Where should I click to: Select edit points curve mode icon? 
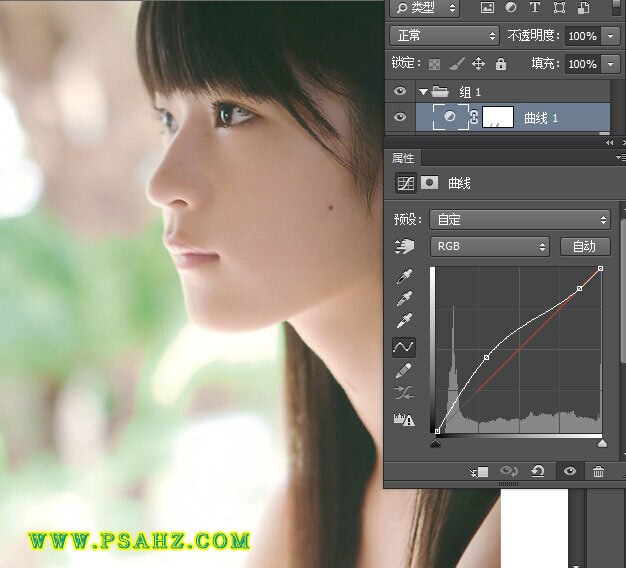point(404,347)
